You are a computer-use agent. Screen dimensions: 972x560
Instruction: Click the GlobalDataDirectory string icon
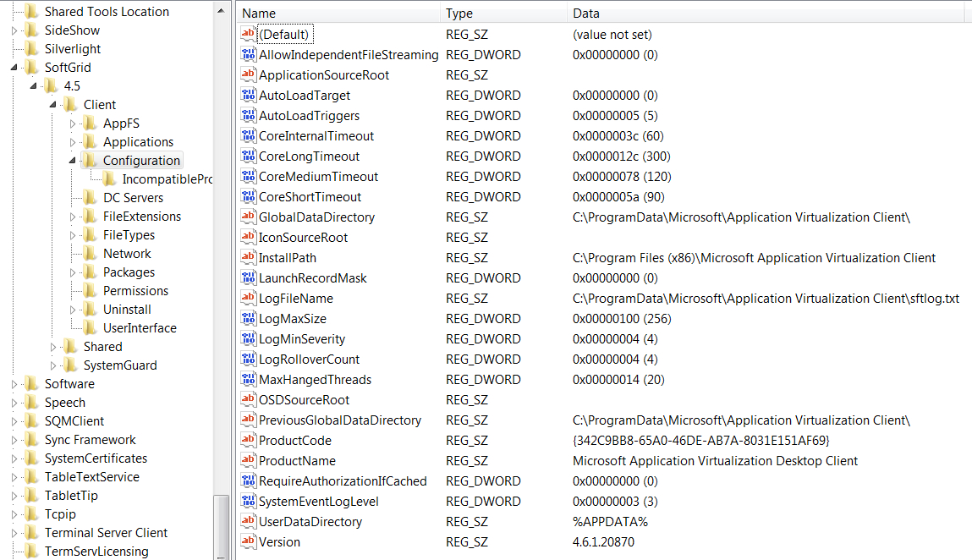[x=248, y=217]
